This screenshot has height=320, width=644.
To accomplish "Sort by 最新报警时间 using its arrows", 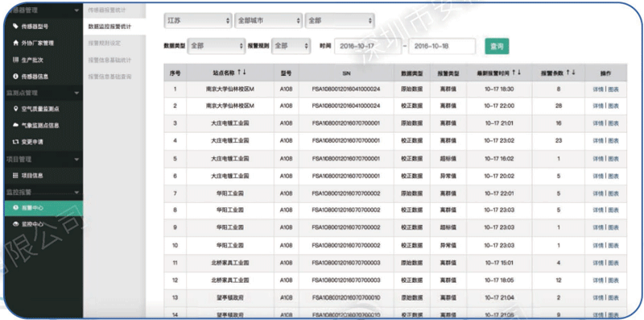I will pos(517,73).
